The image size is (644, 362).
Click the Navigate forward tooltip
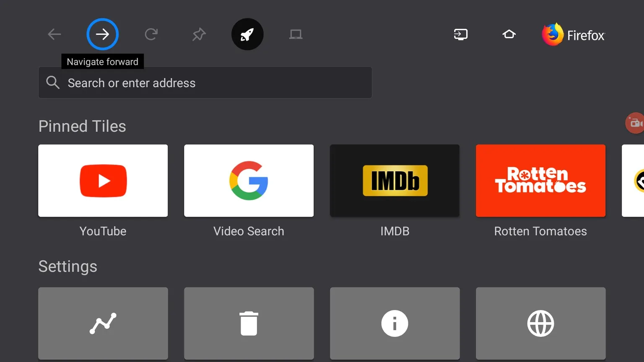pyautogui.click(x=103, y=62)
